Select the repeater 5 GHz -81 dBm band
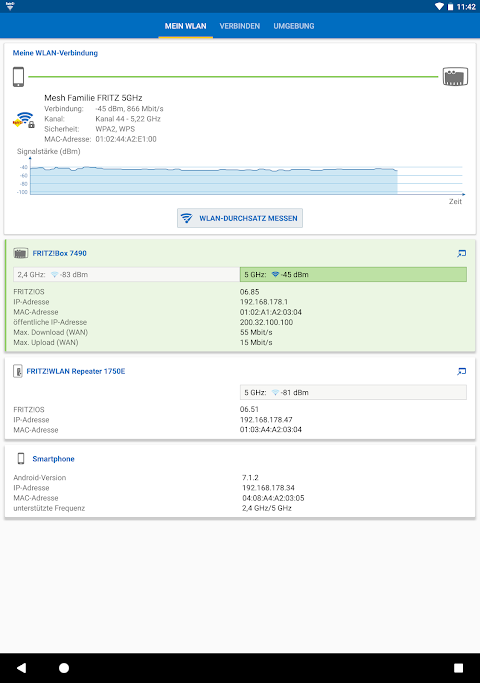This screenshot has width=480, height=683. point(353,392)
